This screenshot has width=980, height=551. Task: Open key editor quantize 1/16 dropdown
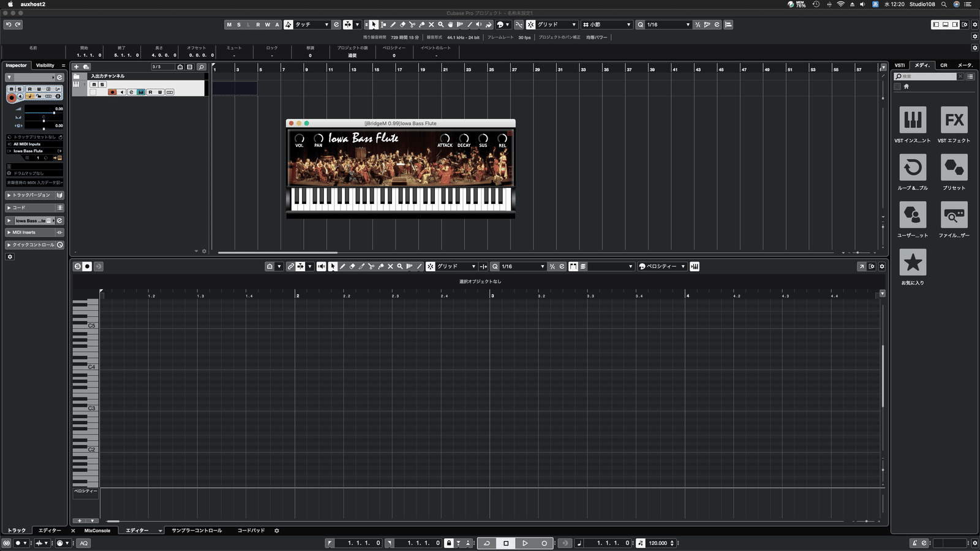click(x=522, y=266)
